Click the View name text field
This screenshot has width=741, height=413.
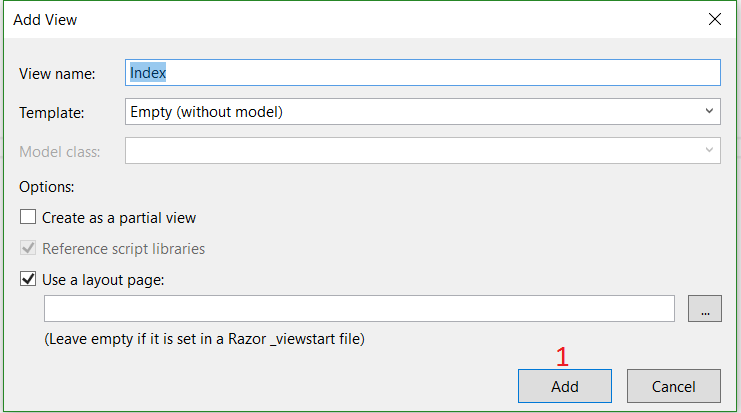(x=424, y=73)
